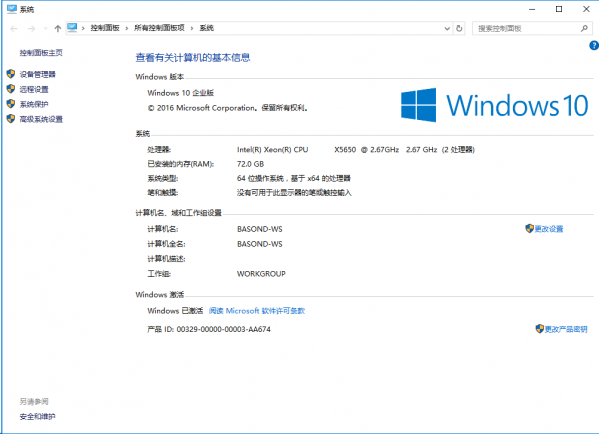The image size is (599, 434).
Task: Open 系统保护 from sidebar
Action: coord(34,104)
